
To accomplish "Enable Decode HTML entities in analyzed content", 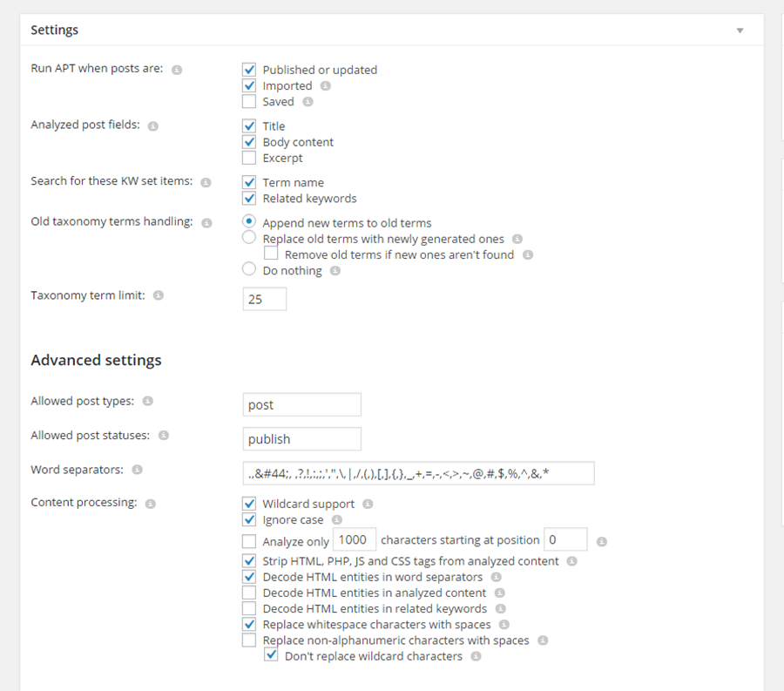I will (249, 593).
